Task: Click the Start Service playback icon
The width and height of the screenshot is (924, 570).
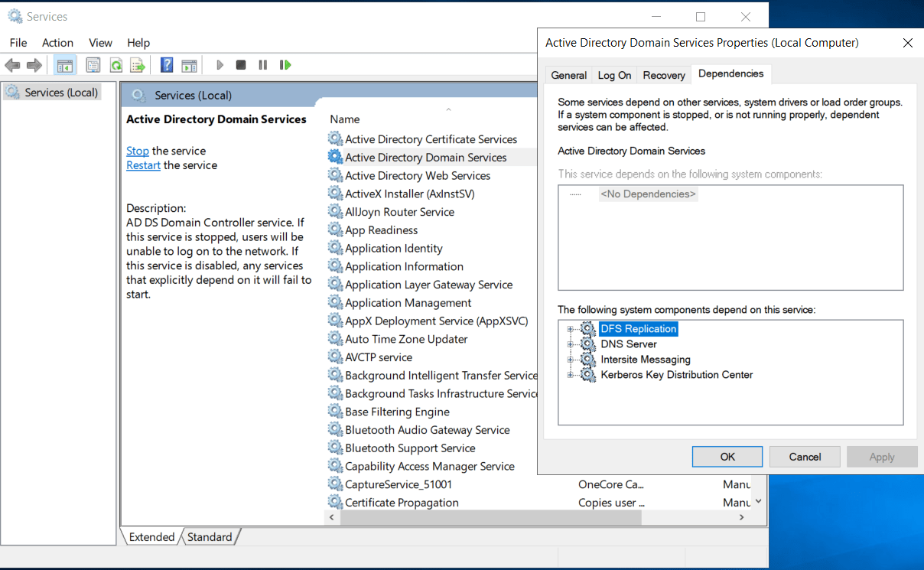Action: (x=220, y=64)
